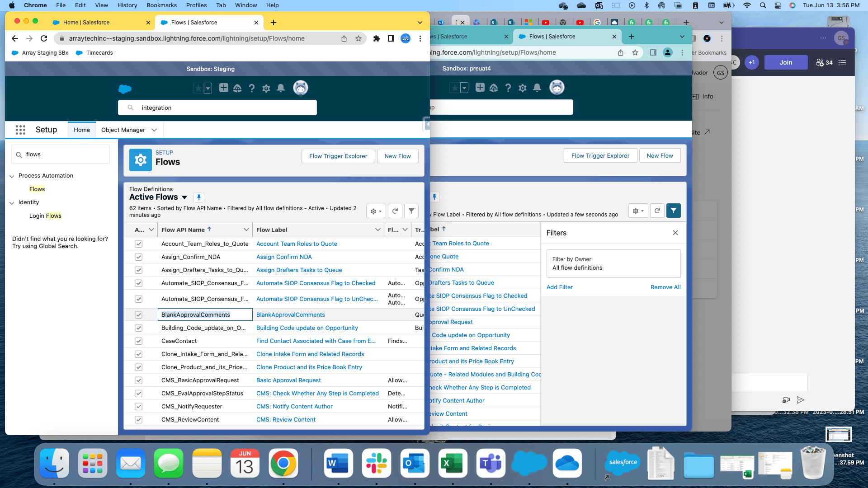
Task: Click the Global Actions plus icon in Staging header
Action: click(x=224, y=88)
